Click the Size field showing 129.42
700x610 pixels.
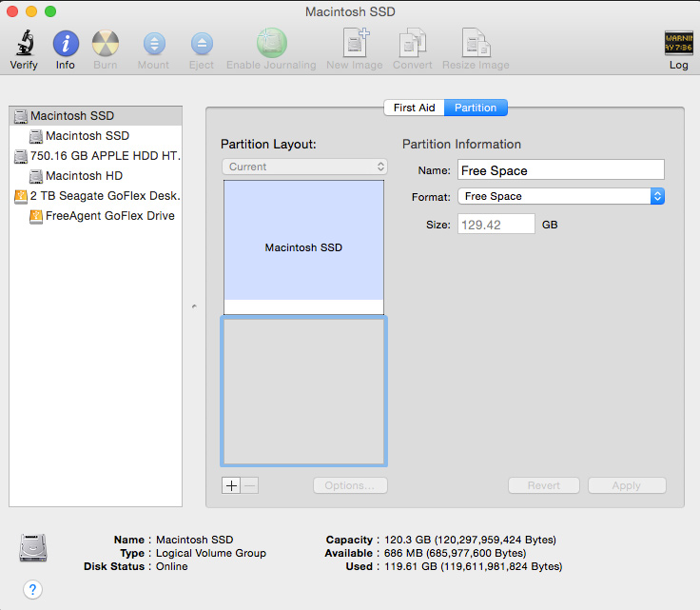click(496, 224)
